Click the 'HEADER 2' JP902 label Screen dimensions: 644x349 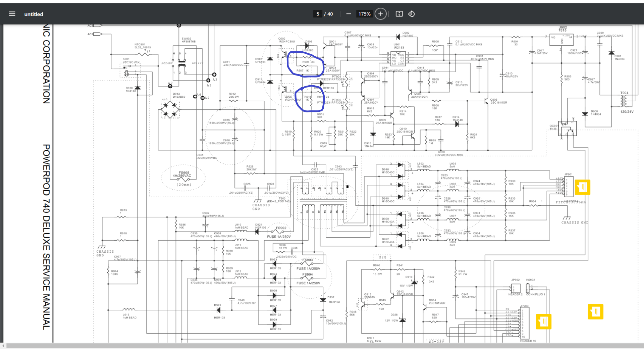pos(515,294)
